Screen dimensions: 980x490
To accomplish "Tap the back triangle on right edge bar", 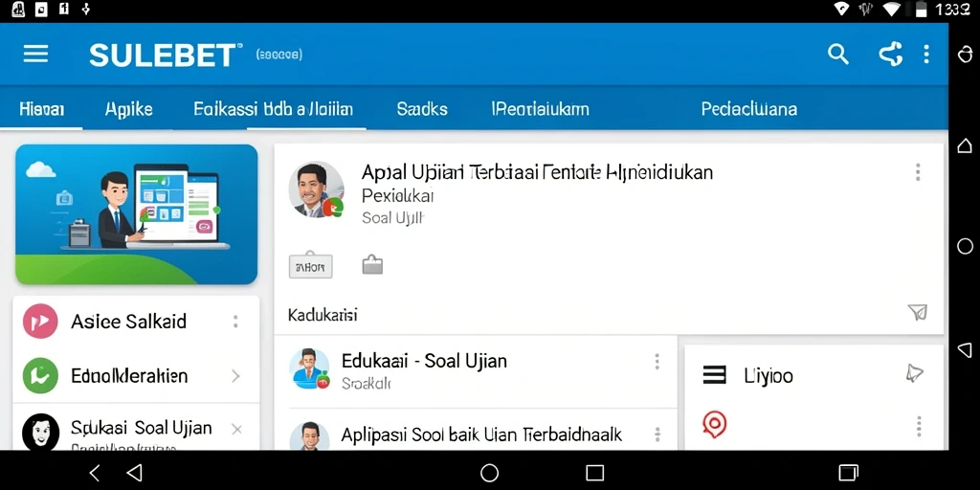I will [965, 349].
